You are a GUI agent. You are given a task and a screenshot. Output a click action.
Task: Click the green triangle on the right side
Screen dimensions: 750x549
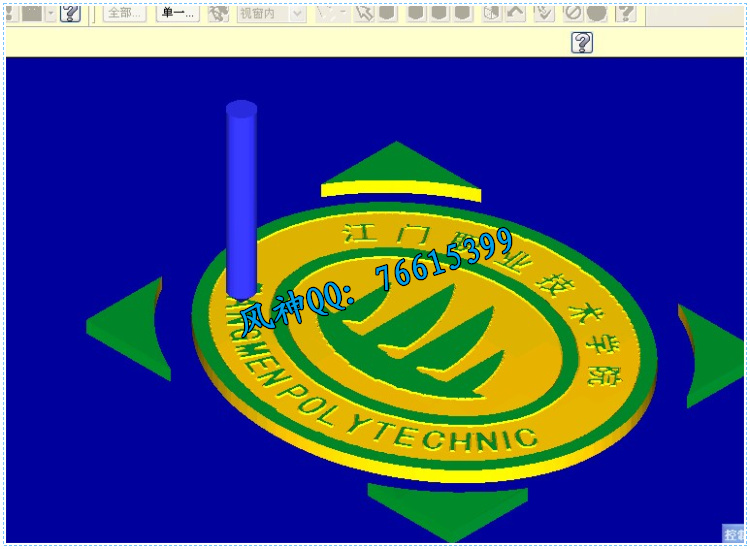(x=712, y=352)
